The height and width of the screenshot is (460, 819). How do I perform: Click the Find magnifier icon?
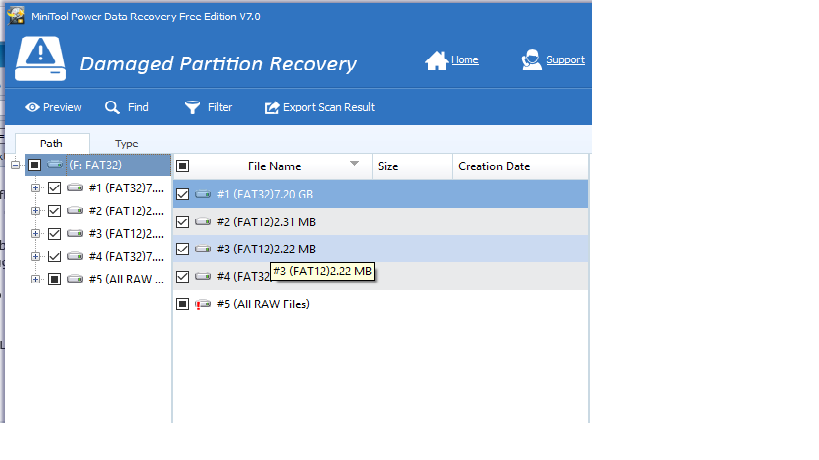(112, 108)
